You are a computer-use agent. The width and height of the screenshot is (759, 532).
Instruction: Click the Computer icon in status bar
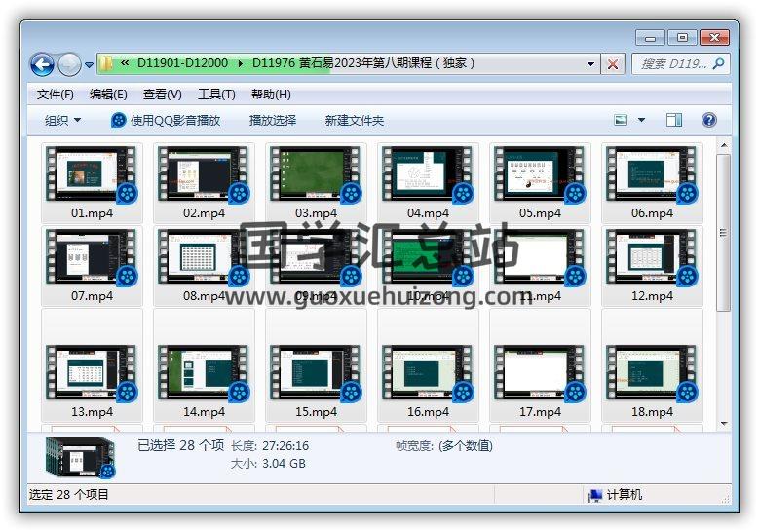click(595, 495)
